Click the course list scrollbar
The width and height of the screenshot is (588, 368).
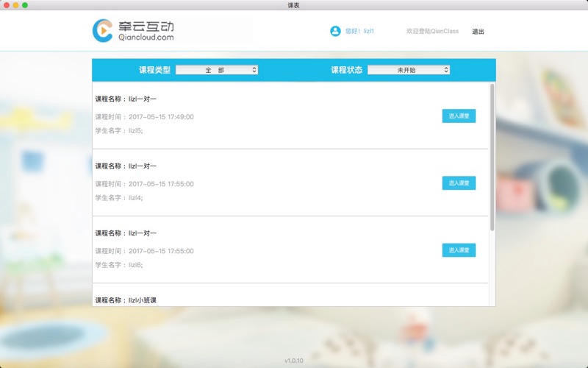pyautogui.click(x=492, y=158)
